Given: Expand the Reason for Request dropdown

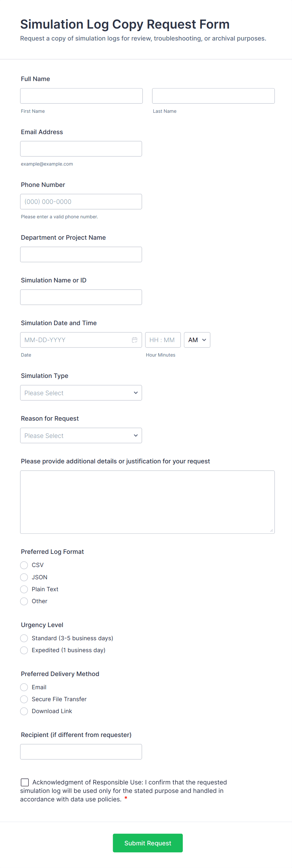Looking at the screenshot, I should [x=81, y=435].
